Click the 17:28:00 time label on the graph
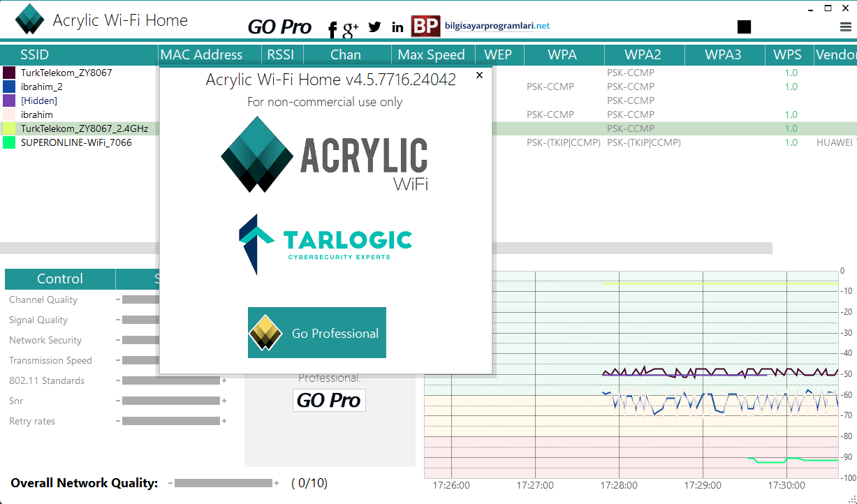 click(x=619, y=485)
